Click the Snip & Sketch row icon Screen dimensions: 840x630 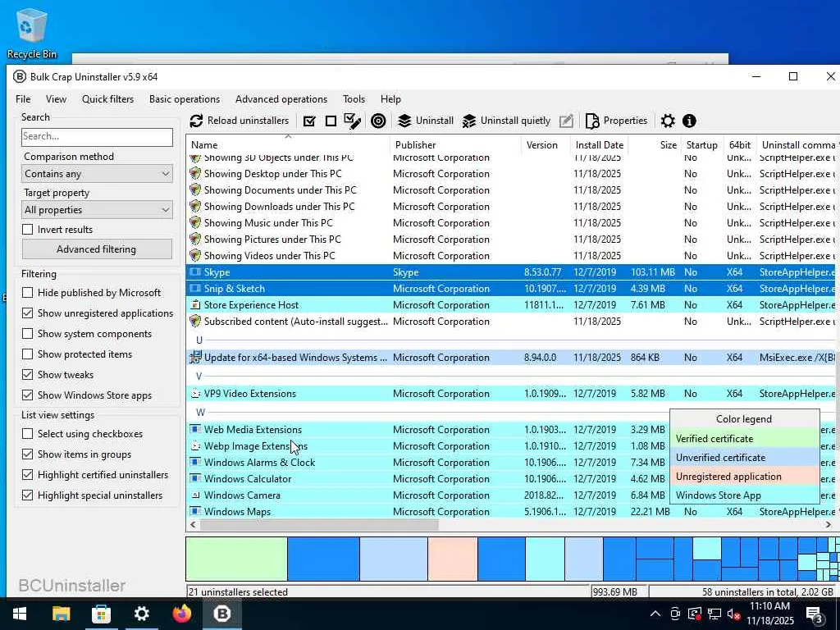click(195, 289)
